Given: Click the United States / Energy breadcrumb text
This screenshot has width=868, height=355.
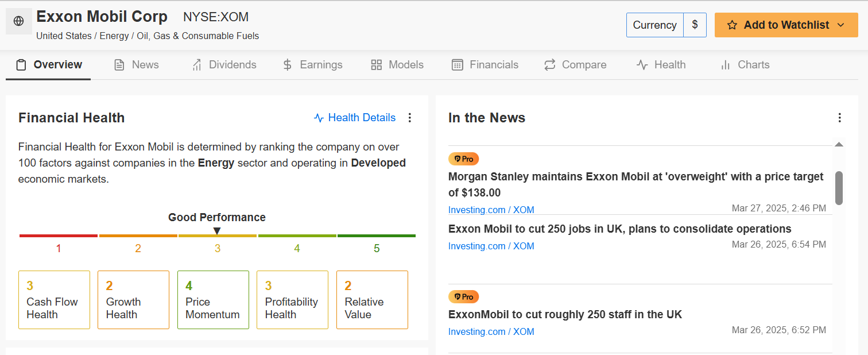Looking at the screenshot, I should (148, 36).
